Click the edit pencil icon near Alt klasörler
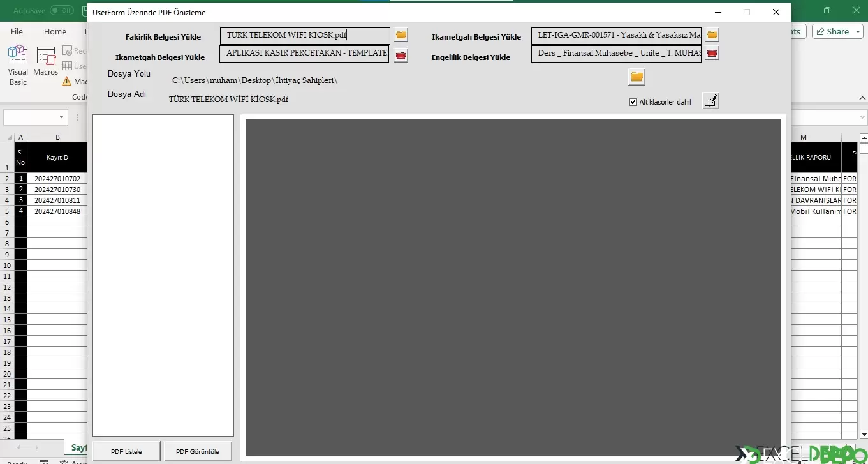 tap(710, 101)
